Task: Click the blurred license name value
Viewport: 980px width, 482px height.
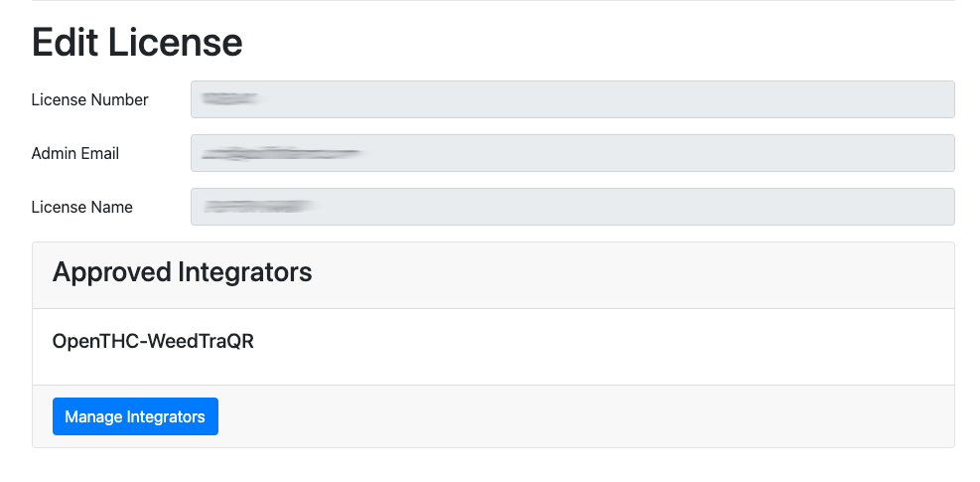Action: tap(258, 207)
